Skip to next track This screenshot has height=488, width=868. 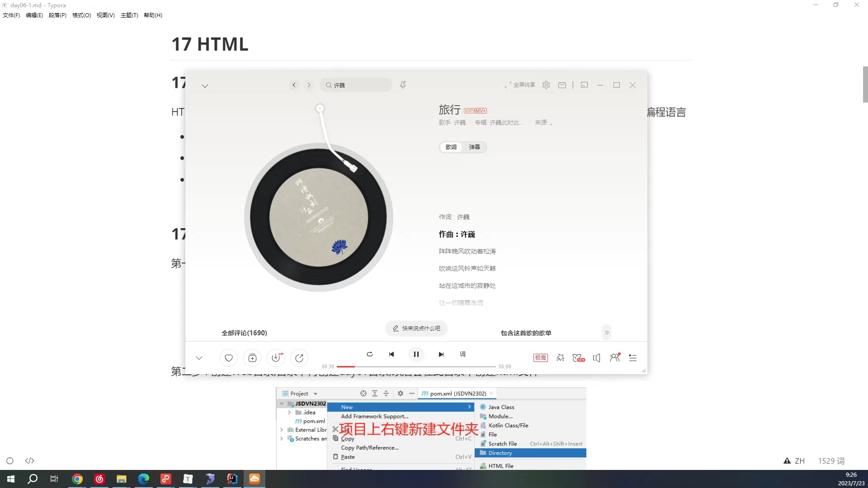441,354
